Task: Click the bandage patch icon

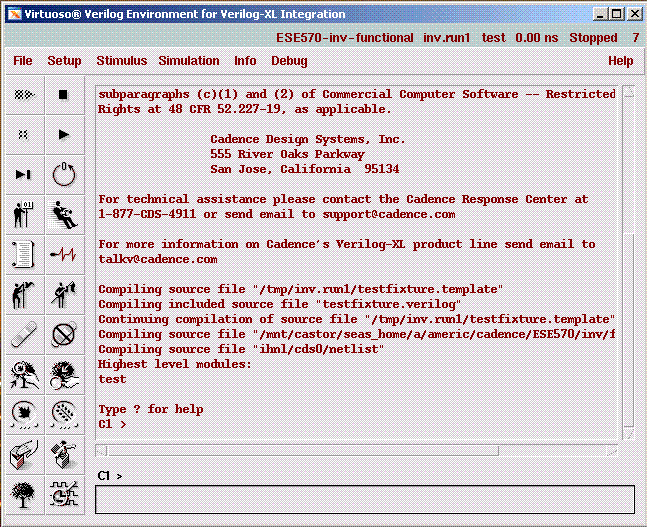Action: tap(25, 335)
